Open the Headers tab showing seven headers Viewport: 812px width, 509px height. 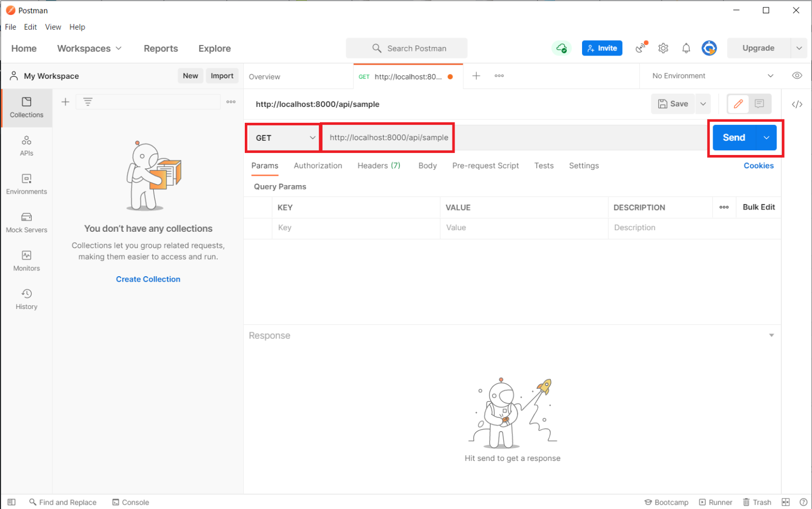point(379,166)
